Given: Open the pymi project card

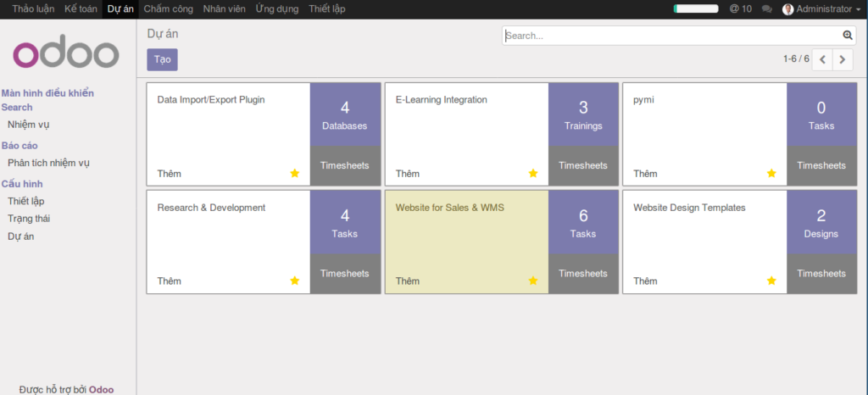Looking at the screenshot, I should [704, 134].
